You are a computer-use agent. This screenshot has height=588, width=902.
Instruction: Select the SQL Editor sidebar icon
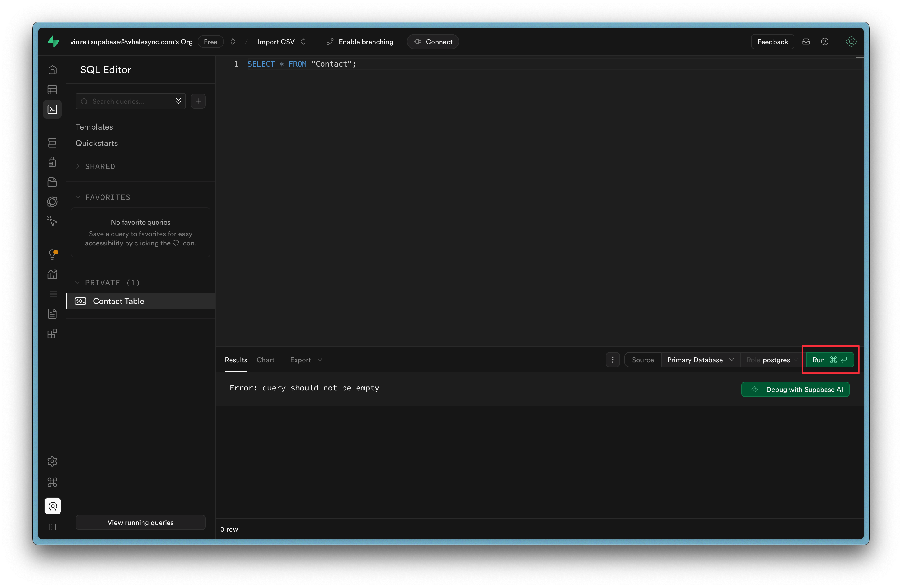click(52, 110)
